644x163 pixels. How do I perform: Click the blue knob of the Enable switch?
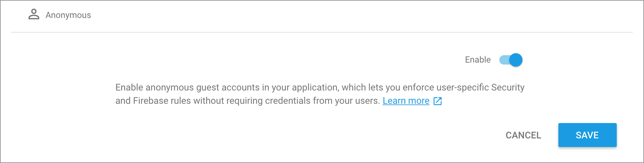(x=516, y=60)
